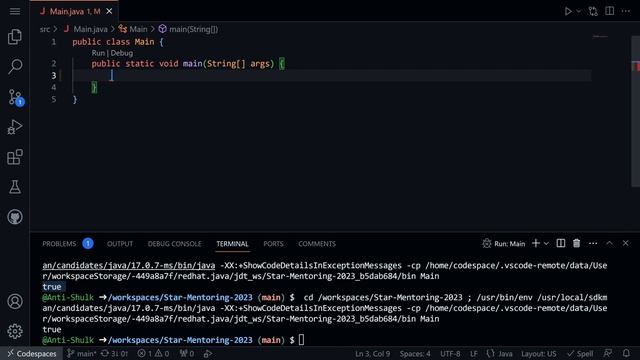
Task: Change language mode Java
Action: (x=500, y=353)
